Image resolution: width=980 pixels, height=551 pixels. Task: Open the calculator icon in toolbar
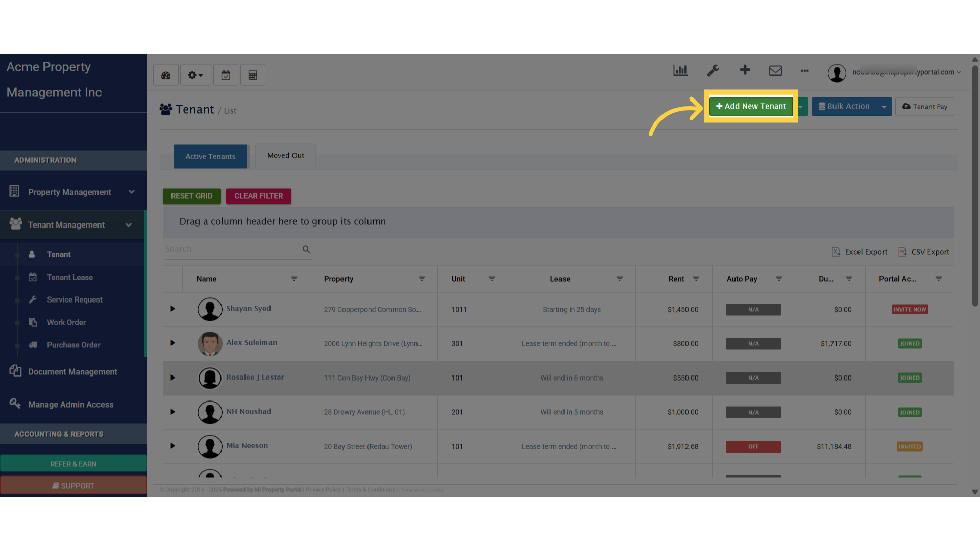(253, 74)
